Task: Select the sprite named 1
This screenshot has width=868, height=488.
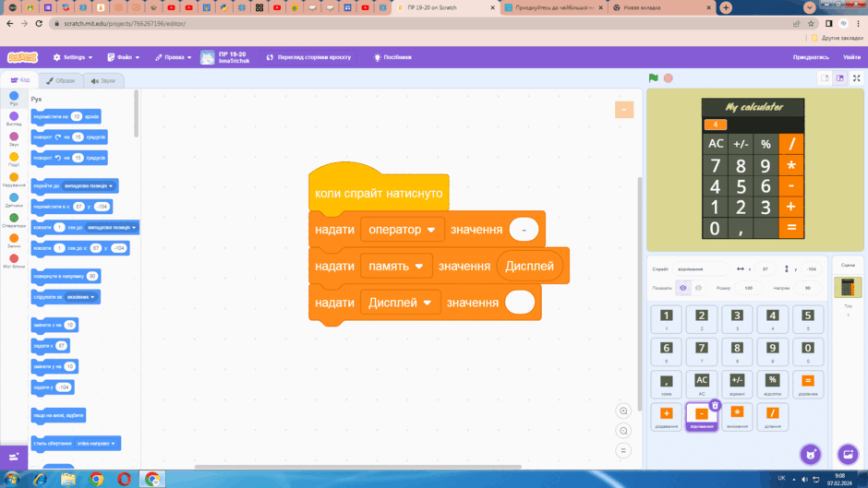Action: tap(666, 318)
